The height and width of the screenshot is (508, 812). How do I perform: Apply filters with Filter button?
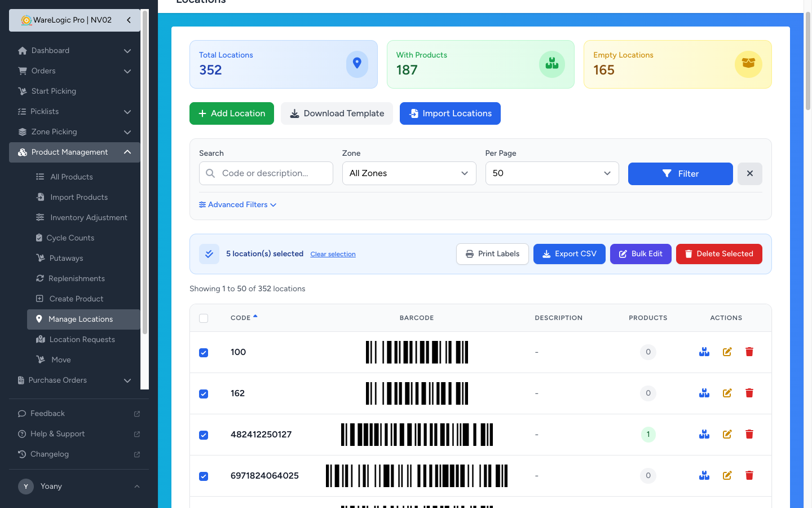coord(681,174)
